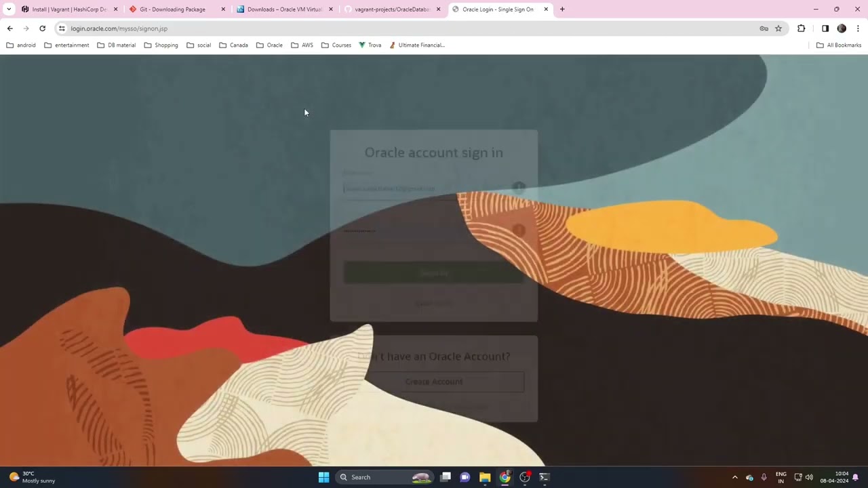Open the volume control in system tray

point(809,477)
